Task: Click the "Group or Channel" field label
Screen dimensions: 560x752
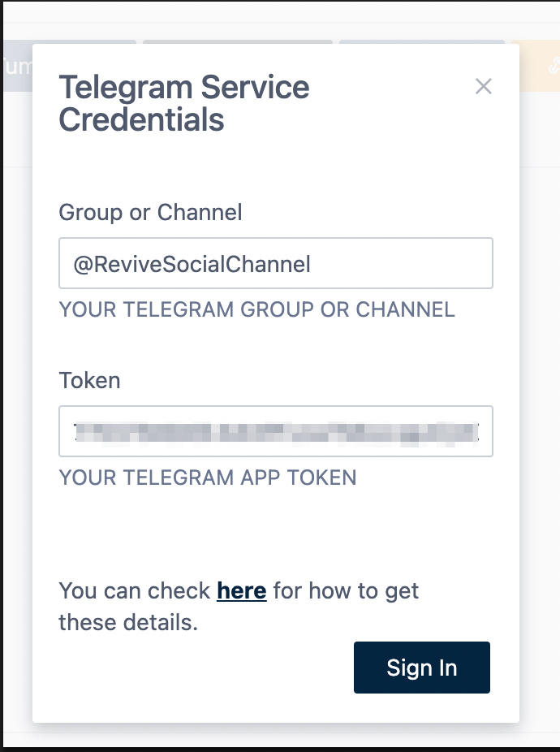Action: click(x=151, y=213)
